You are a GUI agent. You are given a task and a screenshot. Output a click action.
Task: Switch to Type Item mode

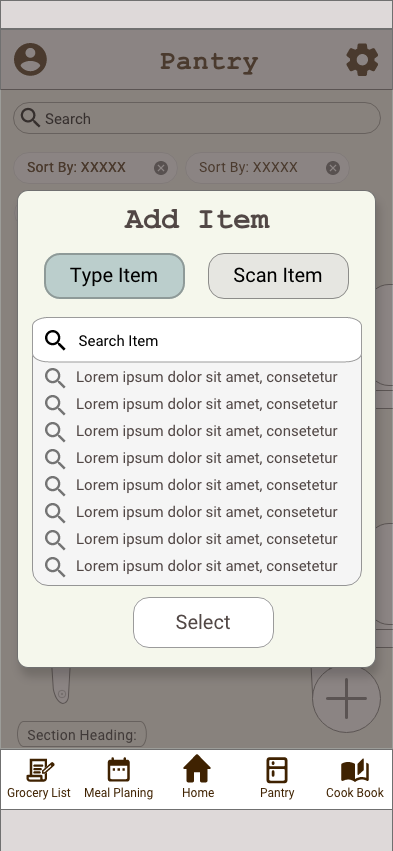click(x=115, y=276)
